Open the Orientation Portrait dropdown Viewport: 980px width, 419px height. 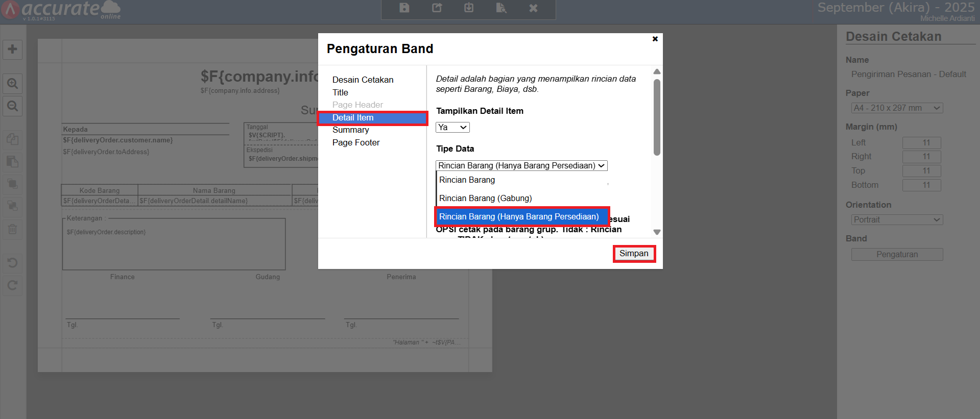897,220
